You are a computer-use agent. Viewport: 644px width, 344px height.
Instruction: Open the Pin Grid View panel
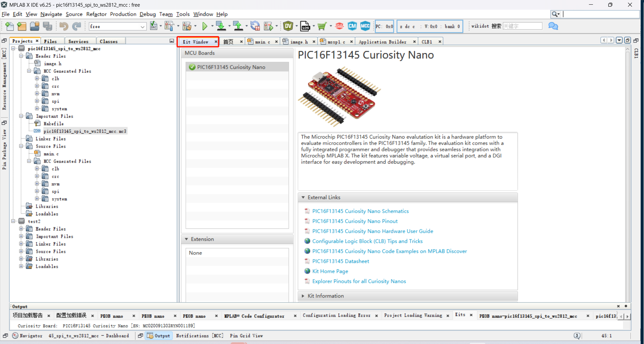(x=246, y=336)
